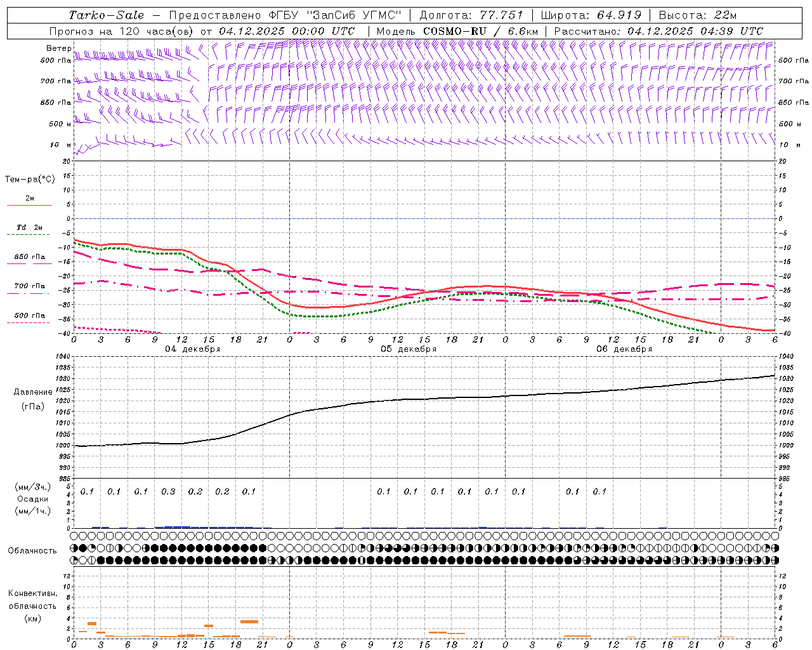This screenshot has height=650, width=812.
Task: Click the Широта 64.919 latitude field
Action: click(x=591, y=15)
